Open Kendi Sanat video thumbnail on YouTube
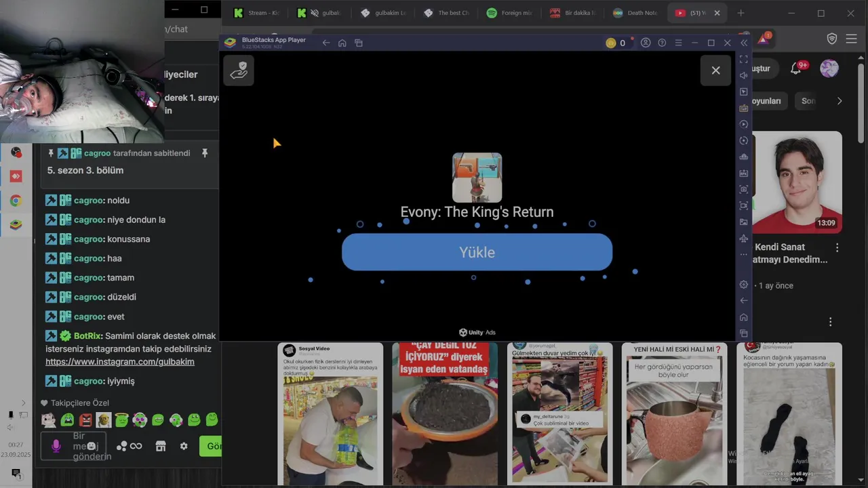The image size is (868, 488). point(797,182)
